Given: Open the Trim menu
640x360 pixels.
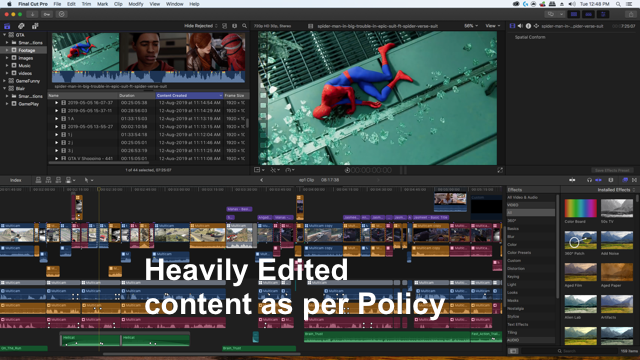Looking at the screenshot, I should coord(86,4).
